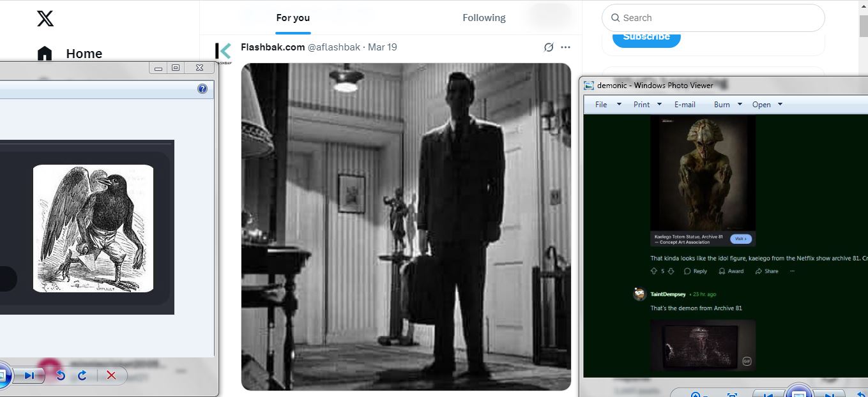The height and width of the screenshot is (397, 868).
Task: Open Burn menu in demonic Photo Viewer
Action: (728, 104)
